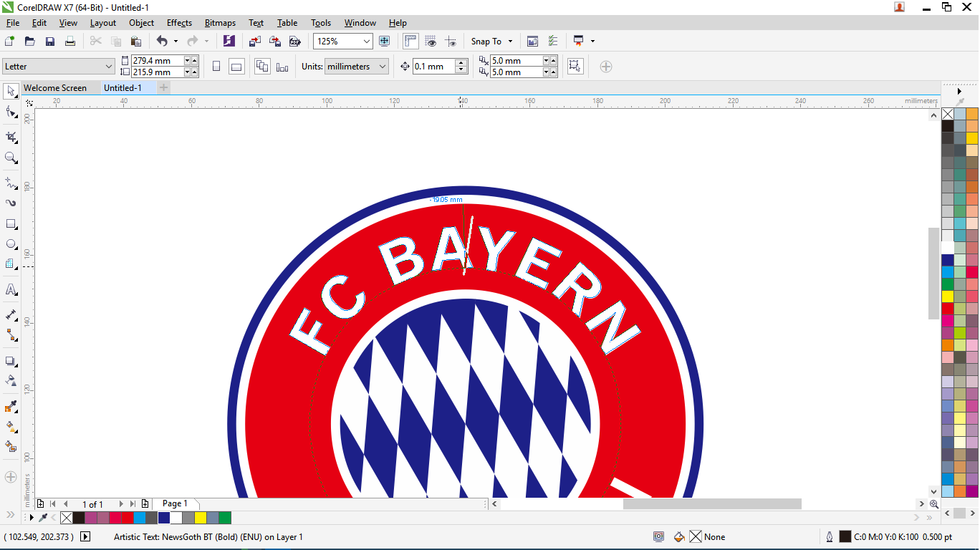The height and width of the screenshot is (550, 980).
Task: Switch to the Welcome Screen tab
Action: pyautogui.click(x=55, y=88)
